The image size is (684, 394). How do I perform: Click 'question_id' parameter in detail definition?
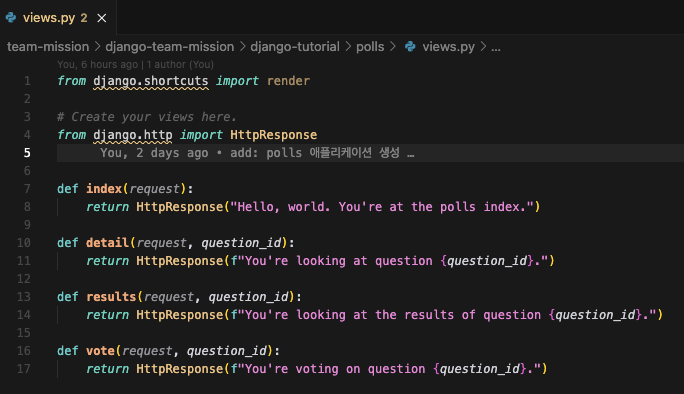click(241, 243)
